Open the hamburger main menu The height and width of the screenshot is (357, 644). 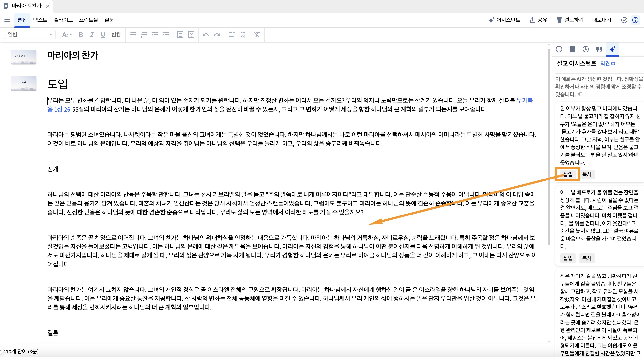(7, 20)
